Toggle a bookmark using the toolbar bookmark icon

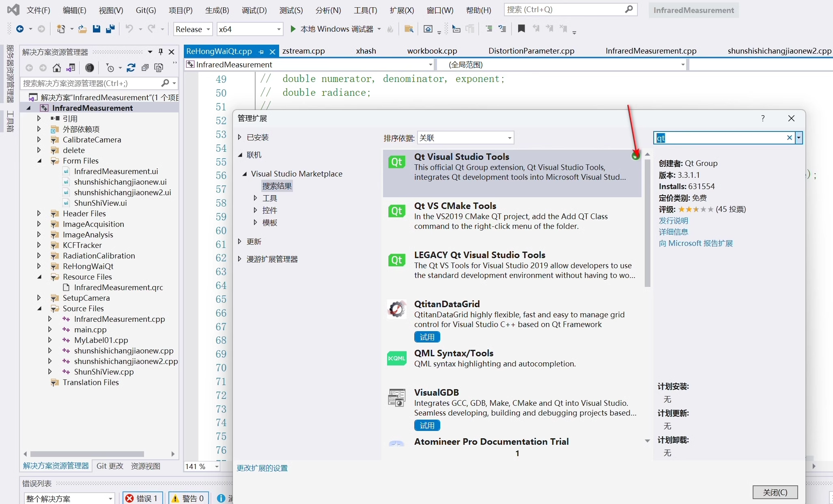521,29
